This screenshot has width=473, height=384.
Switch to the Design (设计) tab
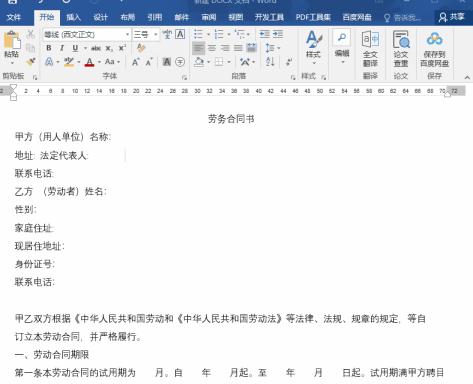[100, 17]
